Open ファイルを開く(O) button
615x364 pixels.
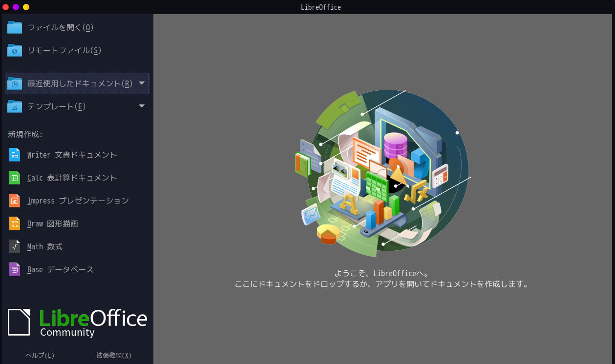(77, 27)
